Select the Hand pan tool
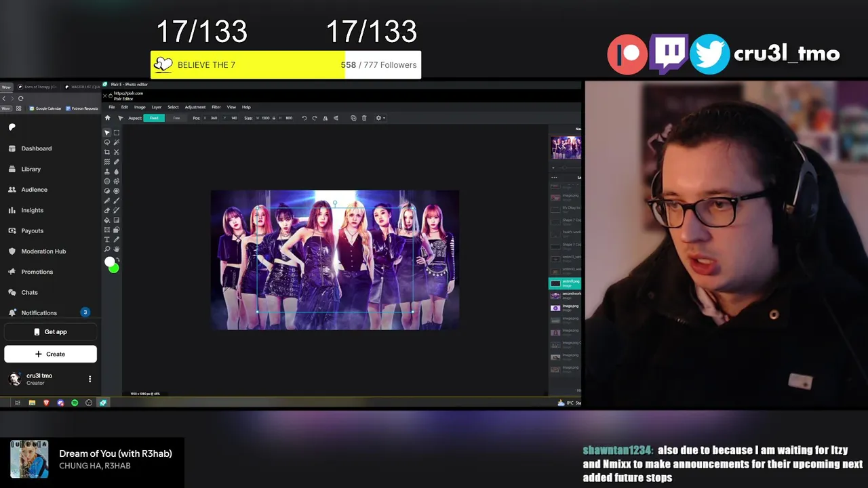868x488 pixels. coord(117,249)
